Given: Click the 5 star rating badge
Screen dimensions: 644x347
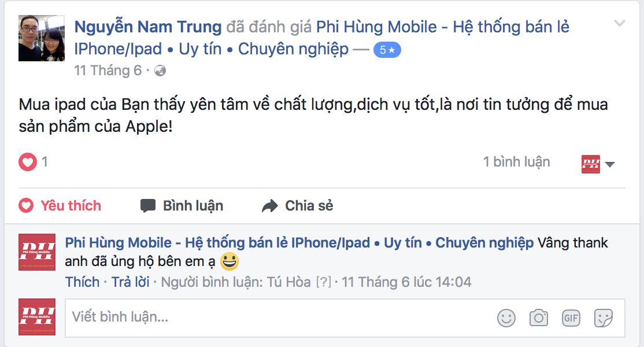Looking at the screenshot, I should [387, 50].
